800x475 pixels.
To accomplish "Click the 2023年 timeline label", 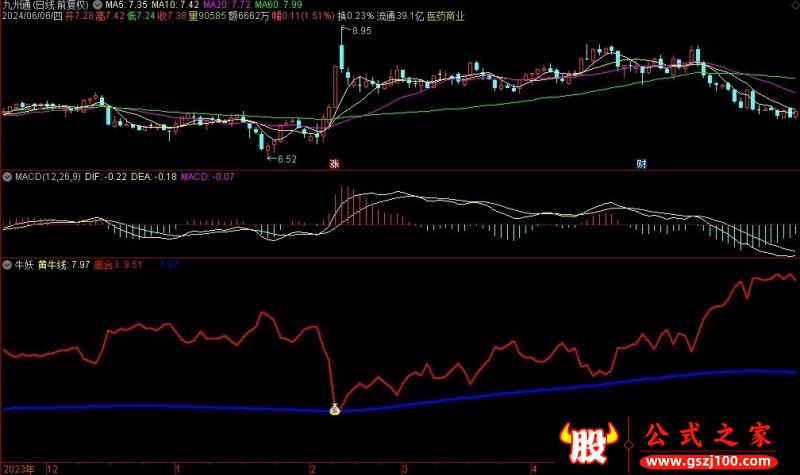I will [x=19, y=469].
